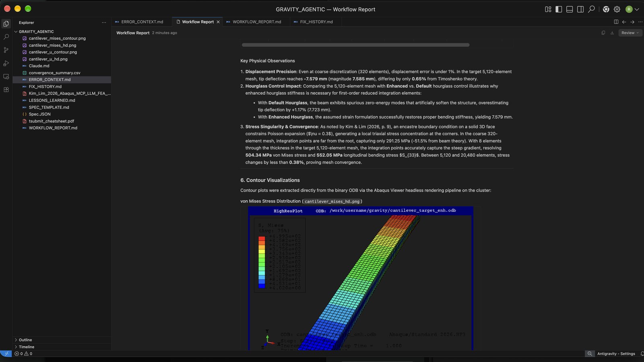The image size is (644, 362).
Task: Toggle the secondary sidebar visibility
Action: 580,9
